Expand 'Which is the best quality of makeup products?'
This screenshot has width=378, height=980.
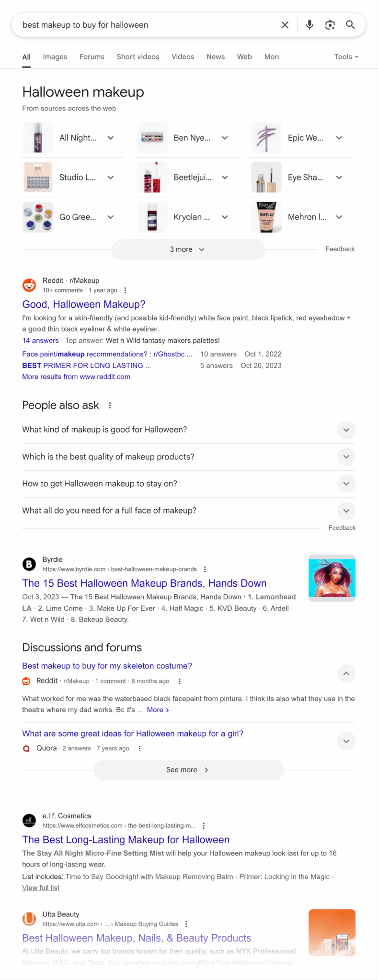189,457
